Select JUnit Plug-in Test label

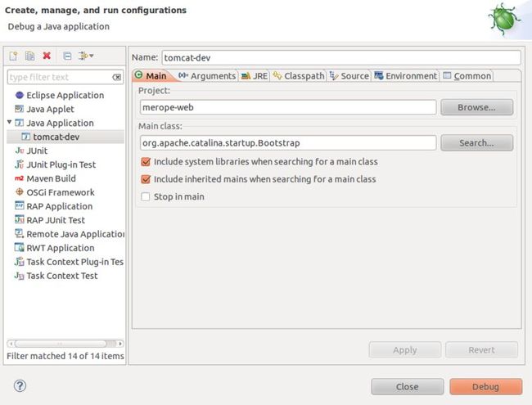point(61,164)
